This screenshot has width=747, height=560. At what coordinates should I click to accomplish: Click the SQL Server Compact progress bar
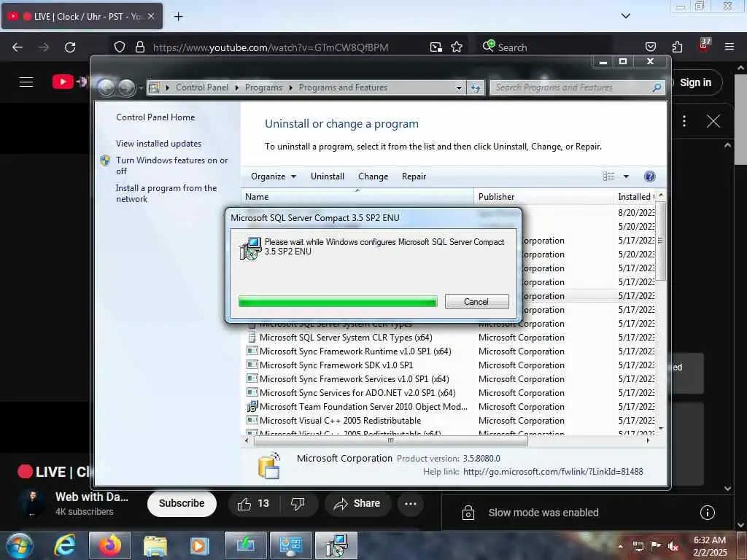pos(338,301)
